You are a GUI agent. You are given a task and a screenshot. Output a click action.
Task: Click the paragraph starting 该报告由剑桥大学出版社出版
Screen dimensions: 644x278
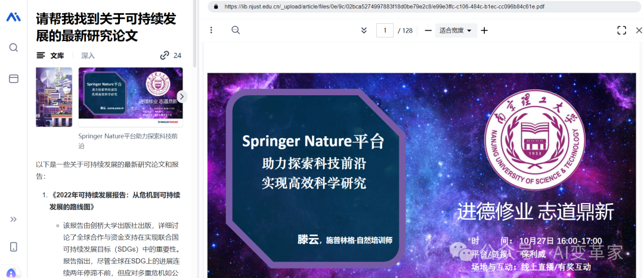[122, 249]
